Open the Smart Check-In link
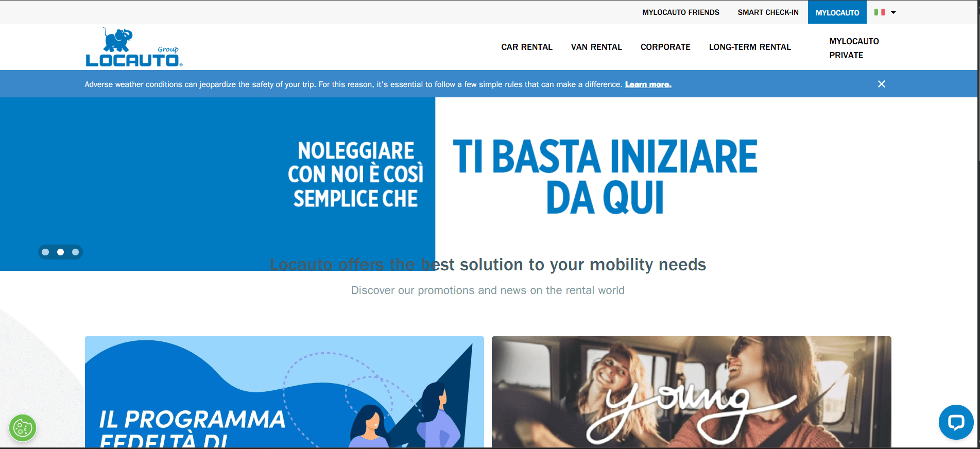This screenshot has height=449, width=980. click(x=768, y=12)
